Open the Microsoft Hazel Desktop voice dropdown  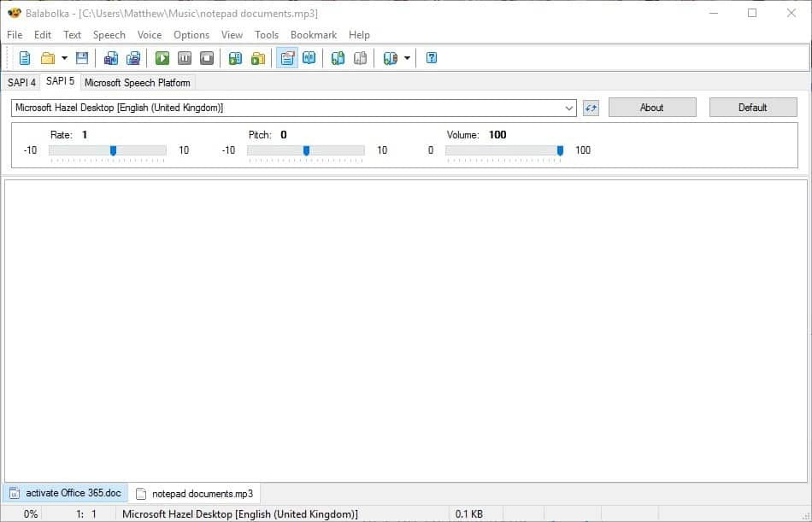pos(294,108)
